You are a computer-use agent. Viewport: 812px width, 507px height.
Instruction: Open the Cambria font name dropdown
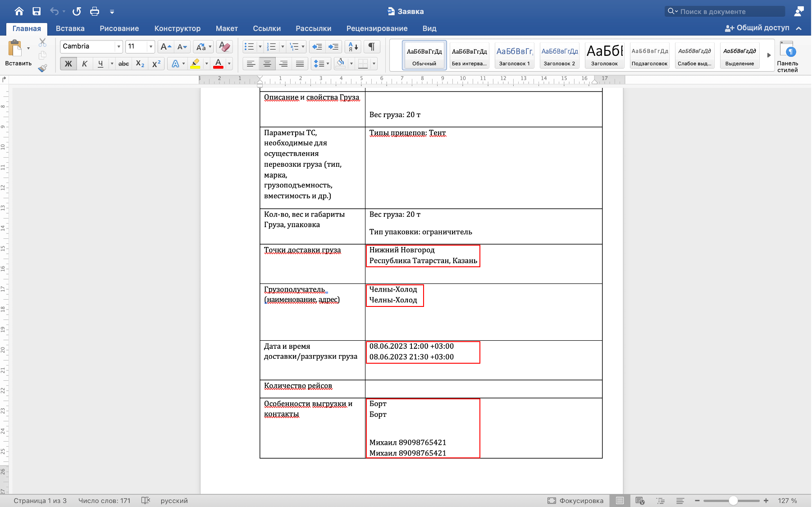pos(119,46)
